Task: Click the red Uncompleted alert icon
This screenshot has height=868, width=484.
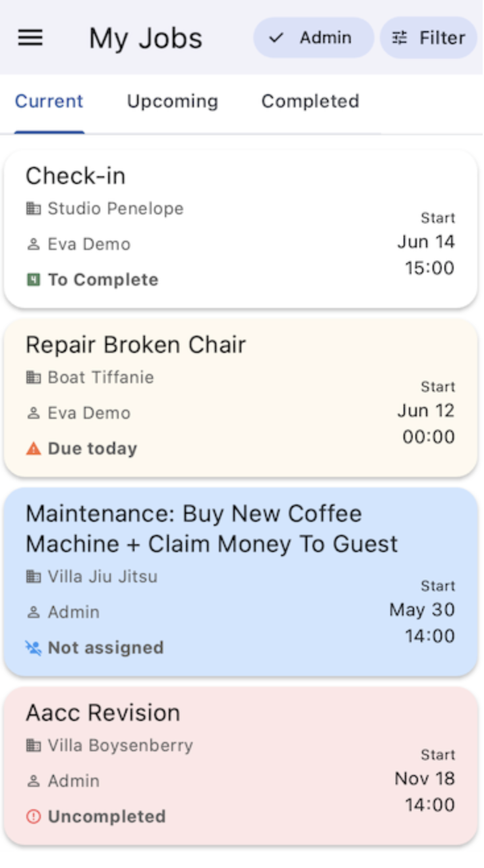Action: coord(33,817)
